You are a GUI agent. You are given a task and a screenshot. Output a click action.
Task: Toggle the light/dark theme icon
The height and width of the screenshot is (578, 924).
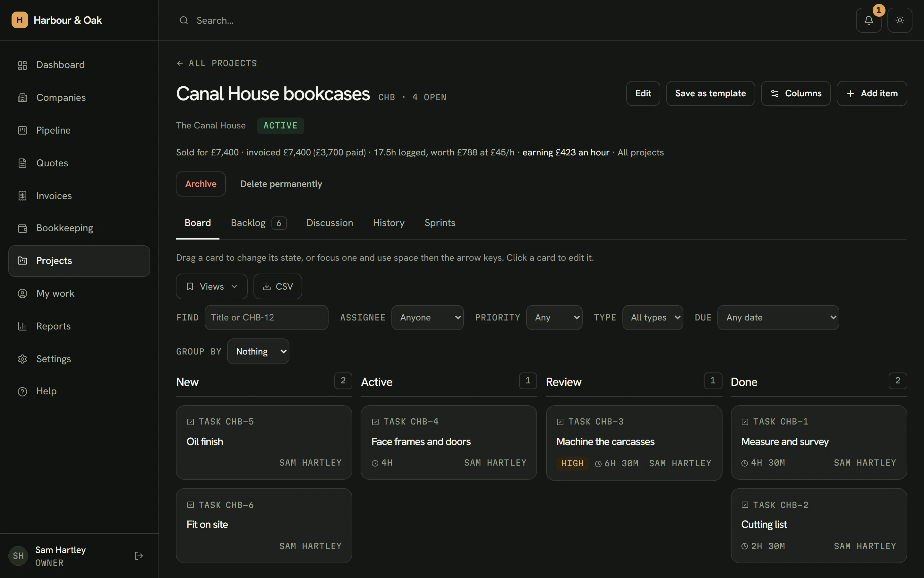(900, 20)
